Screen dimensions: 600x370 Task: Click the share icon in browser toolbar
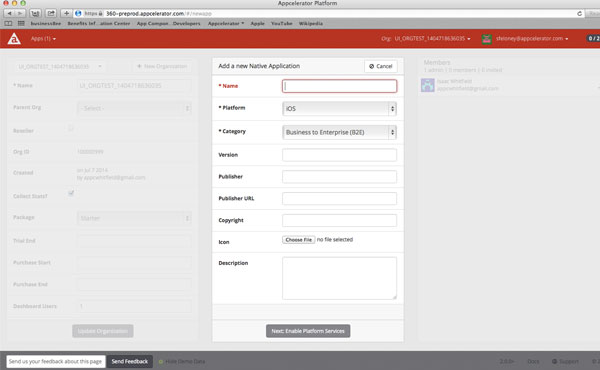coord(51,13)
